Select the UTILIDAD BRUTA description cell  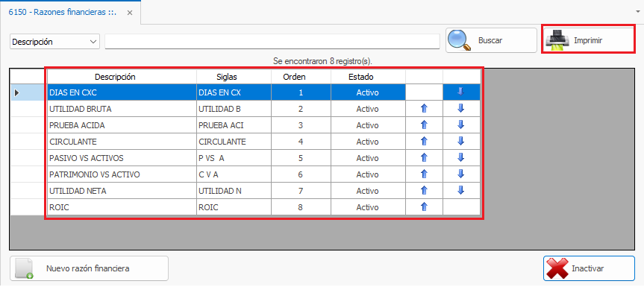pyautogui.click(x=122, y=109)
